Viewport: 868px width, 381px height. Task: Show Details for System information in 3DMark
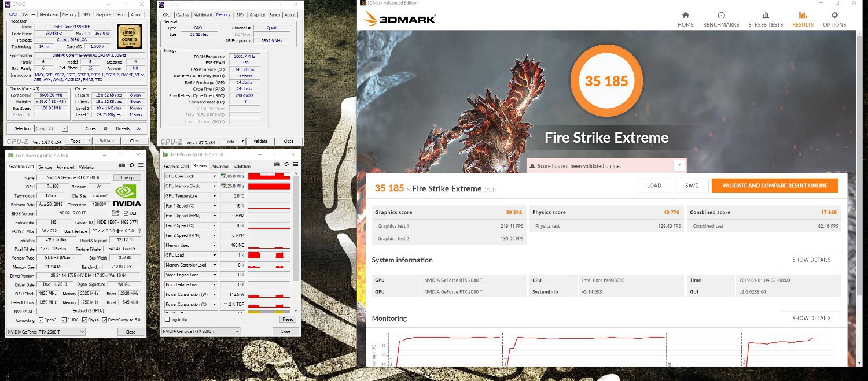tap(811, 260)
